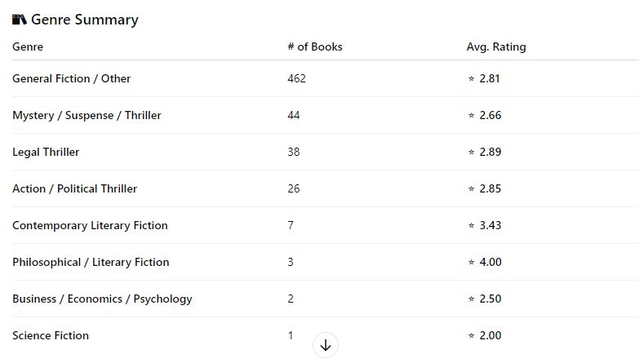Click the Avg. Rating column header
This screenshot has width=644, height=363.
coord(496,46)
